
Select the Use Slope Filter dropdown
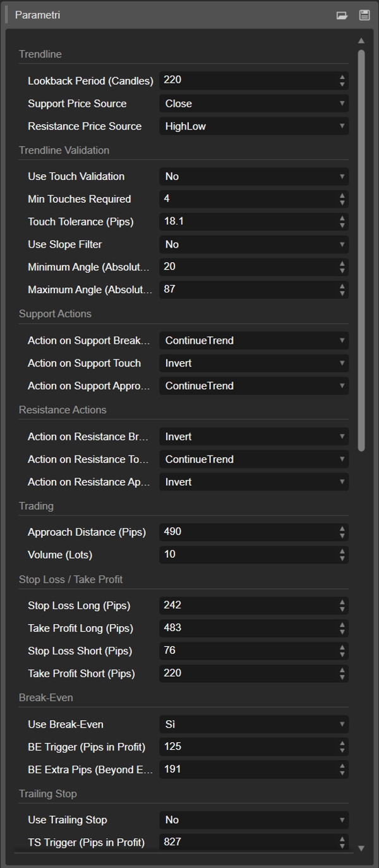point(253,244)
